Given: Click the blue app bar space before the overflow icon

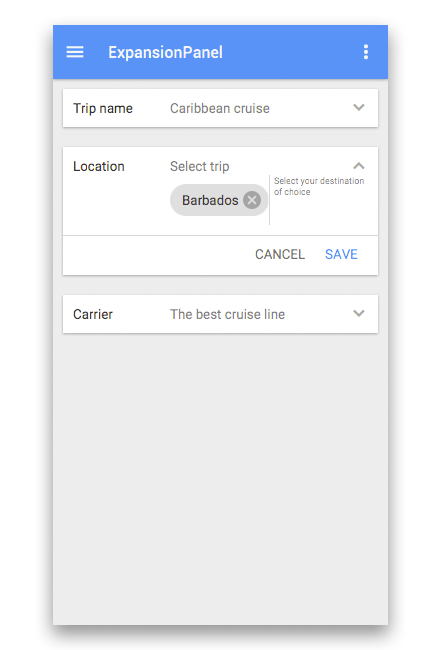Looking at the screenshot, I should tap(290, 52).
